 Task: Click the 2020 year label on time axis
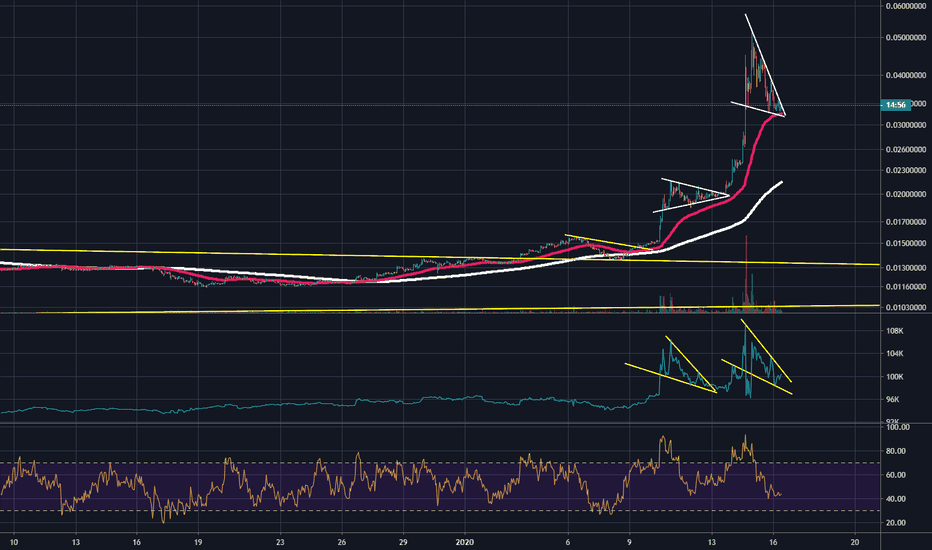(x=465, y=542)
